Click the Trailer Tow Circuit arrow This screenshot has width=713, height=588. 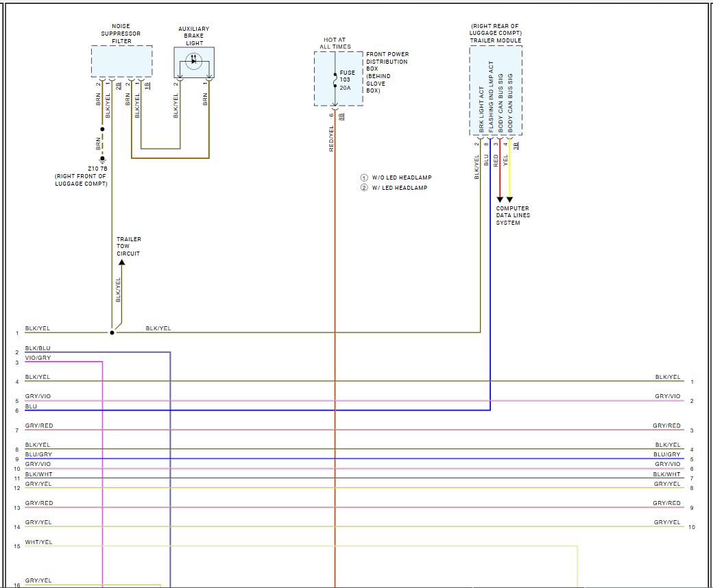tap(121, 262)
